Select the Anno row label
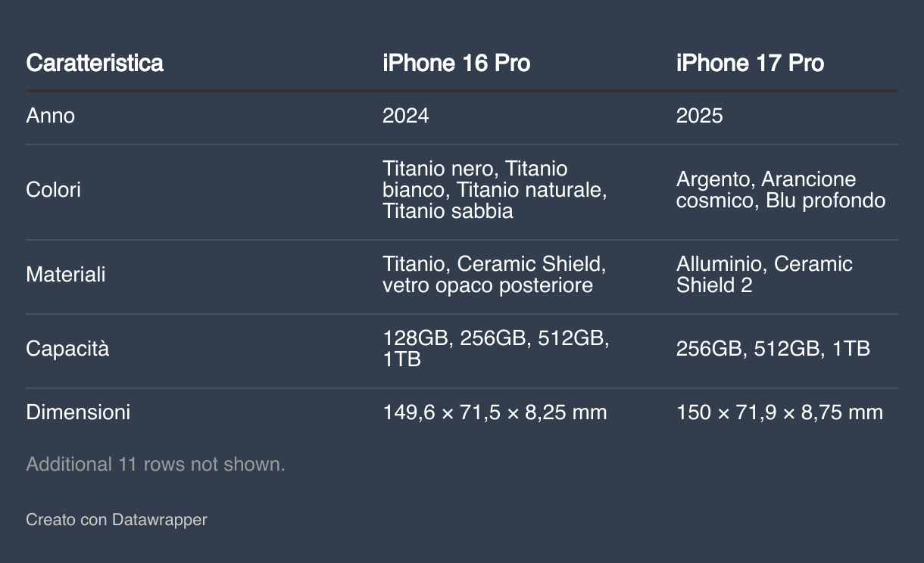Screen dimensions: 924x563 point(51,116)
